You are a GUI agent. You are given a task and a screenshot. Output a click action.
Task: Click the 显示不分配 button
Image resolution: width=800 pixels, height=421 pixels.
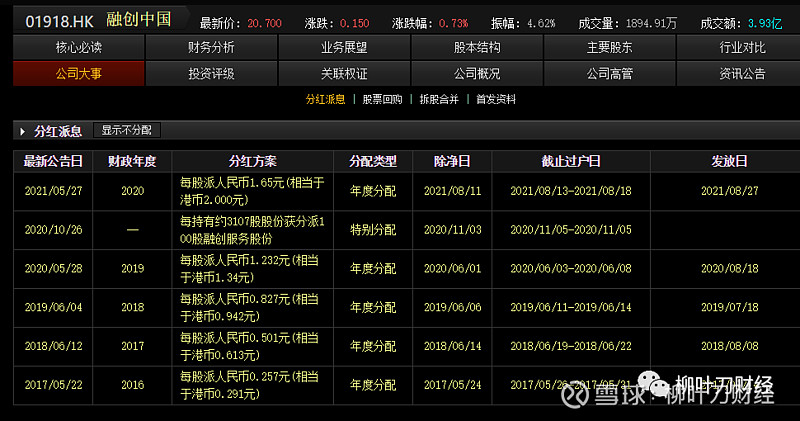[x=127, y=130]
